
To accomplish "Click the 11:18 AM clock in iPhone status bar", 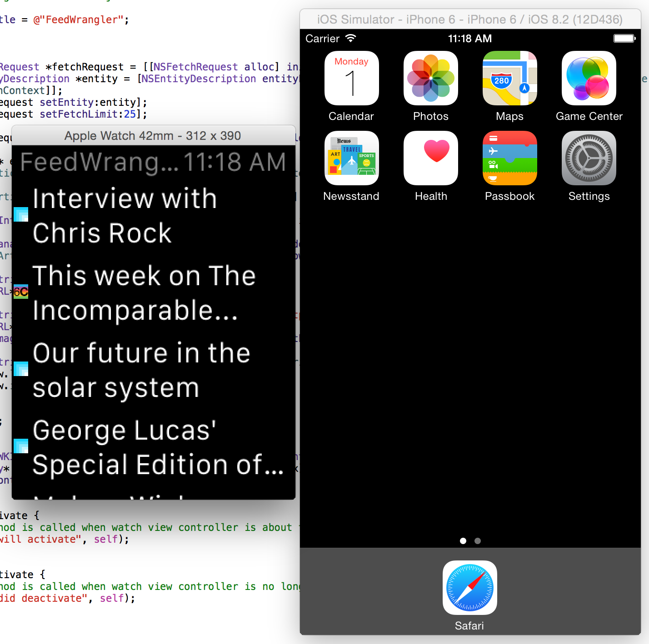I will coord(470,39).
